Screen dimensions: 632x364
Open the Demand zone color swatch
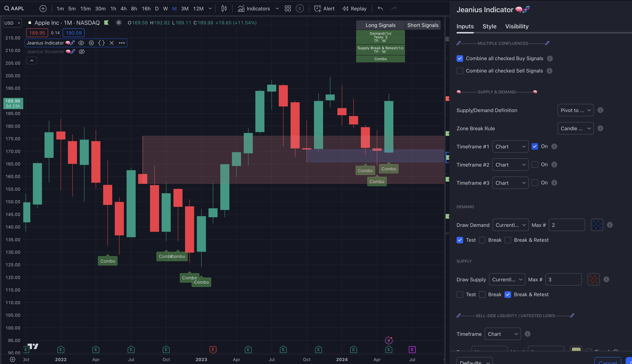pyautogui.click(x=597, y=225)
